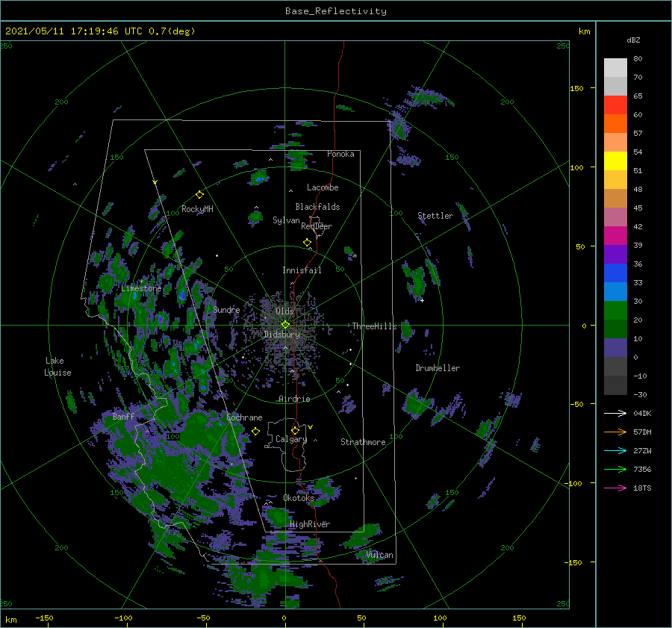This screenshot has width=672, height=628.
Task: Click the purple 39-36 dBZ color swatch
Action: [615, 255]
